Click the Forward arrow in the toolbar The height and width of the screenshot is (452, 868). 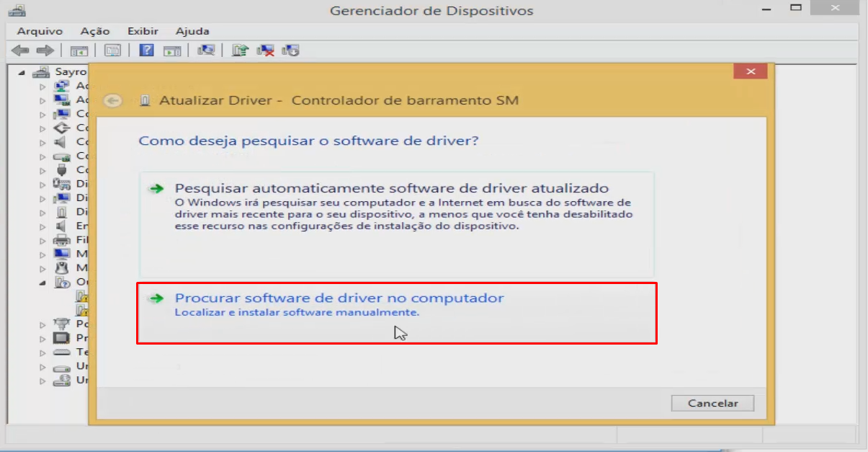click(x=45, y=50)
